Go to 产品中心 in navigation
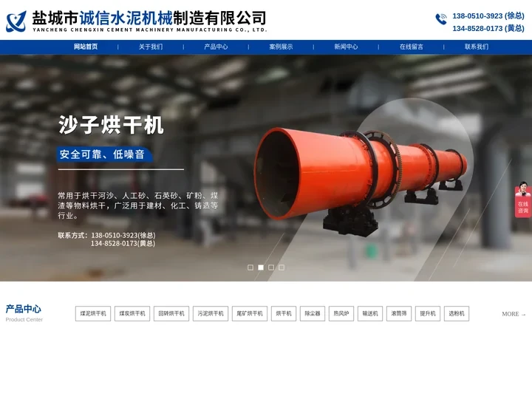The image size is (532, 399). pyautogui.click(x=216, y=47)
